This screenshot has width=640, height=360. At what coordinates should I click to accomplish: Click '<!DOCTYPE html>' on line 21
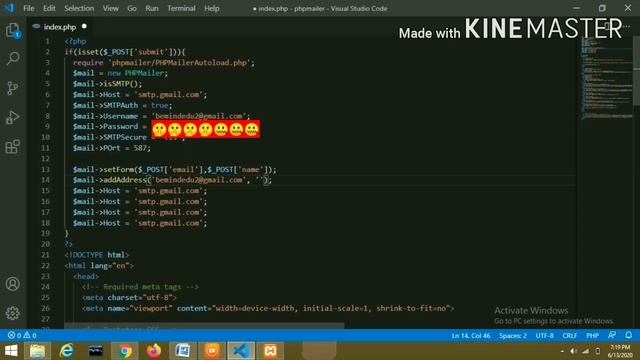coord(97,255)
